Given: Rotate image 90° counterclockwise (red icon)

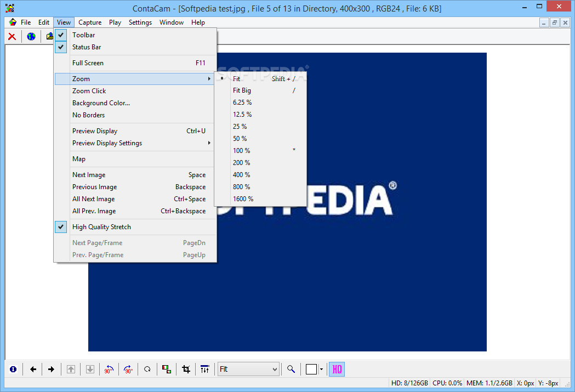Looking at the screenshot, I should [x=109, y=370].
